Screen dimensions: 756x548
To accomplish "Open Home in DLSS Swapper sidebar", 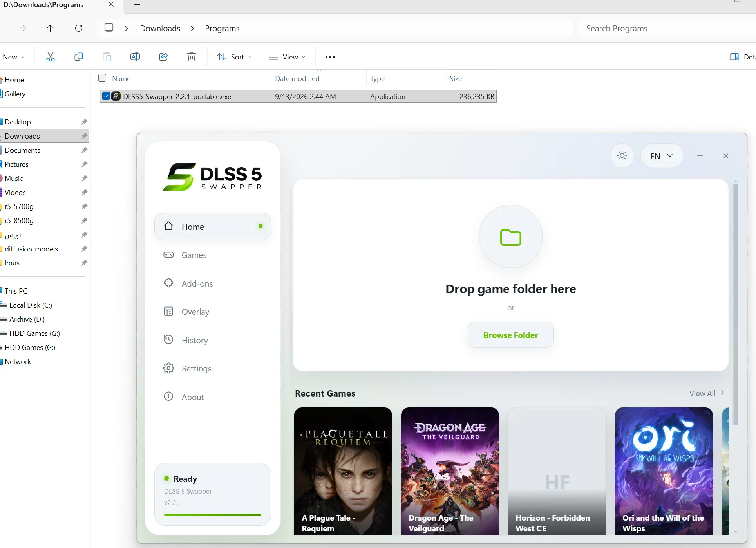I will pos(213,227).
